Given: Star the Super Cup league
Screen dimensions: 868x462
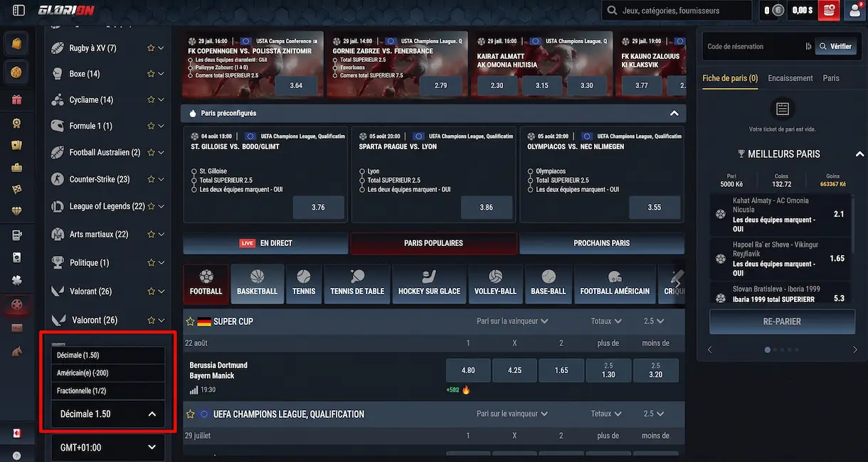Looking at the screenshot, I should click(190, 321).
